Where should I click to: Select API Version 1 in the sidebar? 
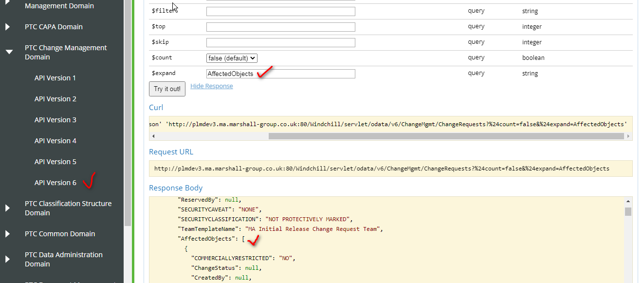tap(55, 77)
